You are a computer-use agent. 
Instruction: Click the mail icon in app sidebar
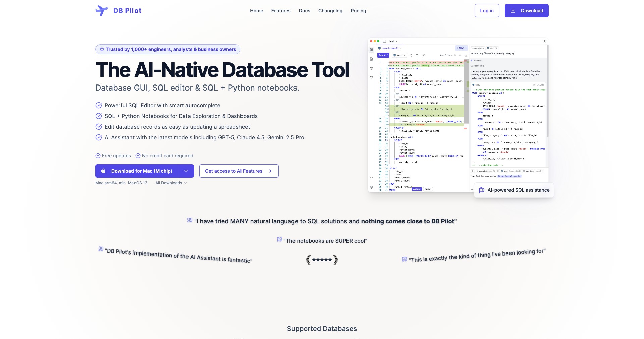pyautogui.click(x=371, y=178)
